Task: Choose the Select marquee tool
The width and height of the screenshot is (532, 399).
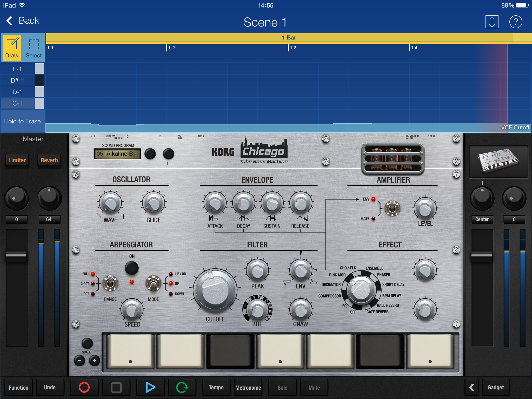Action: (34, 48)
